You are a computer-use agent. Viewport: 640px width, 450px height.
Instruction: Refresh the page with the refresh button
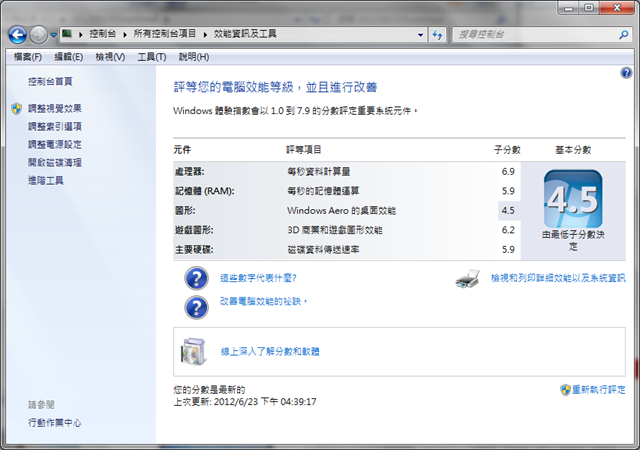(438, 35)
